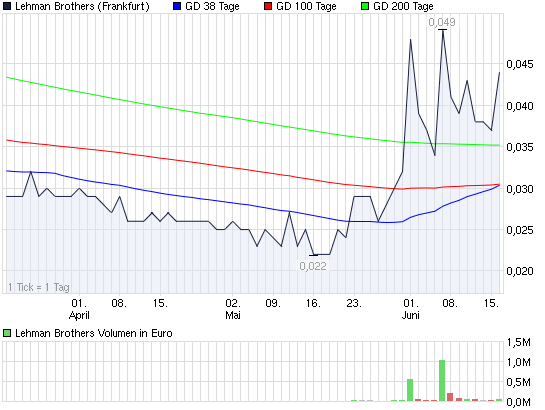Click the 0,045 price axis label

pyautogui.click(x=520, y=64)
